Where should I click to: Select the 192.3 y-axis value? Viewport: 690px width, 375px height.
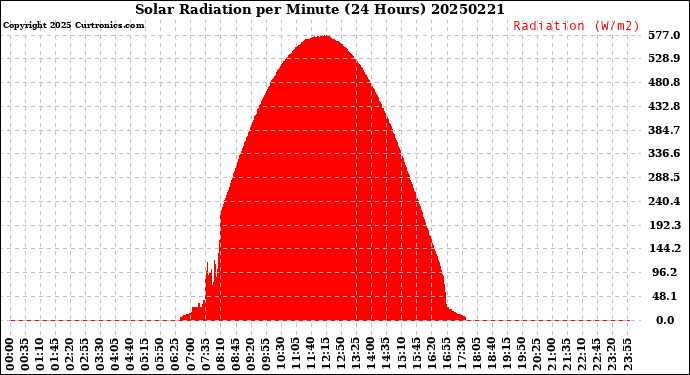[665, 225]
